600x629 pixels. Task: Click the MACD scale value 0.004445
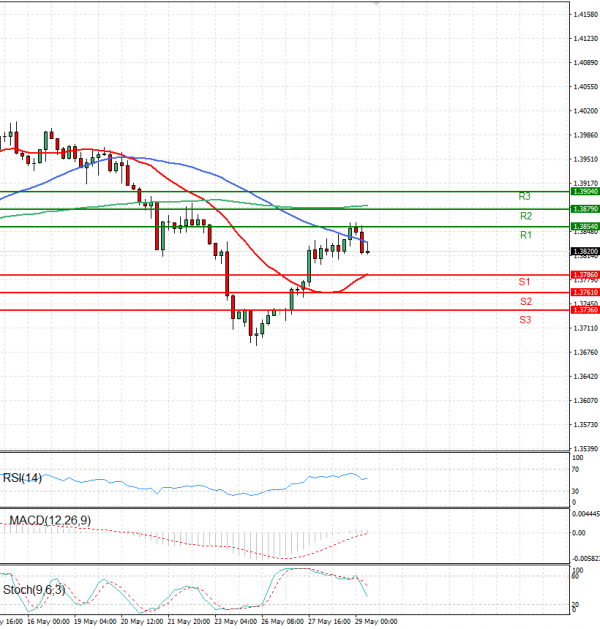click(x=586, y=514)
